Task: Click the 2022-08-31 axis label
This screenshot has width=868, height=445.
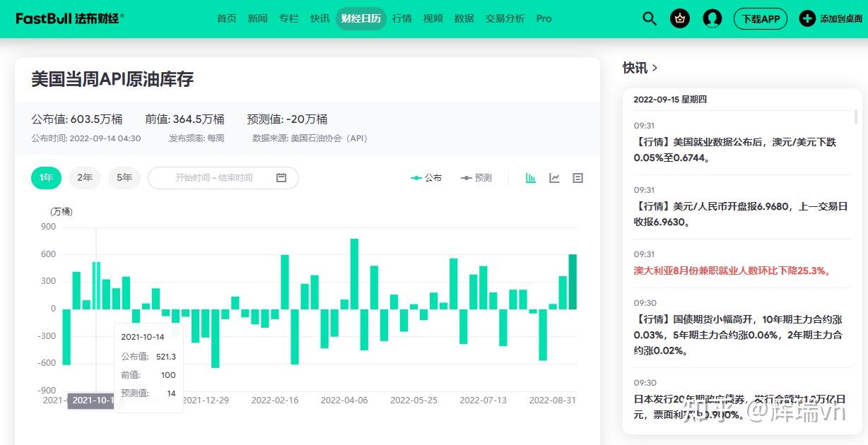Action: (553, 400)
